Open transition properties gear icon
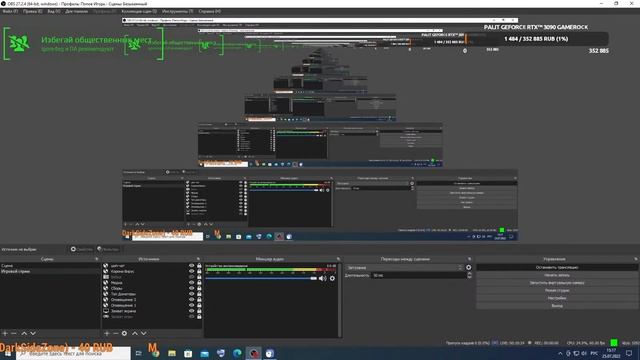Viewport: 640px width, 360px height. click(x=469, y=268)
